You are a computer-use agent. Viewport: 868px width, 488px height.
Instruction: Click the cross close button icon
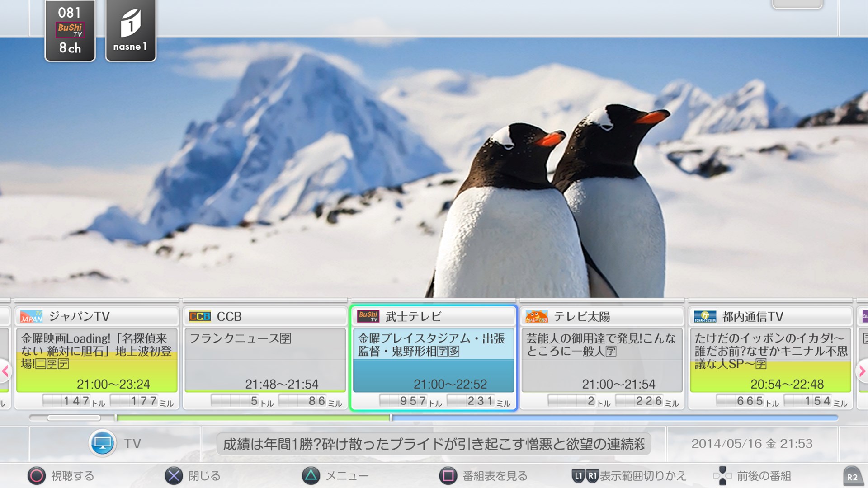click(174, 476)
